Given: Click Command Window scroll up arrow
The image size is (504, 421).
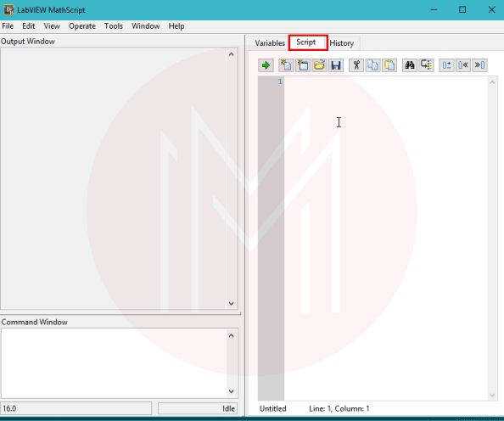Looking at the screenshot, I should tap(231, 336).
